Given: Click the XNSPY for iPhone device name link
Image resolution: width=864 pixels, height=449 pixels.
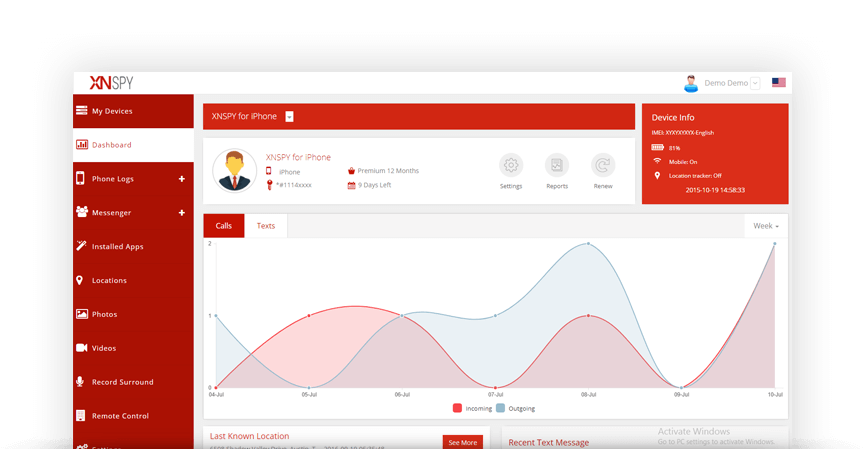Looking at the screenshot, I should click(298, 157).
